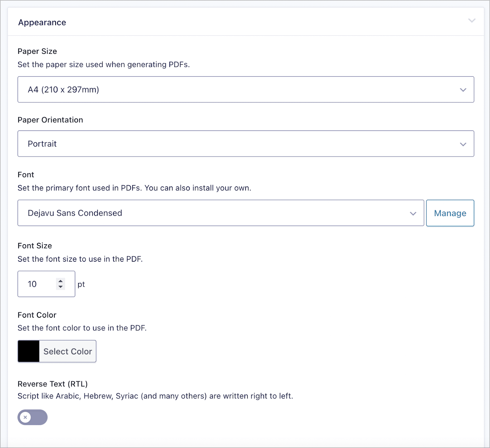
Task: Click the collapse chevron next to Appearance
Action: tap(471, 21)
